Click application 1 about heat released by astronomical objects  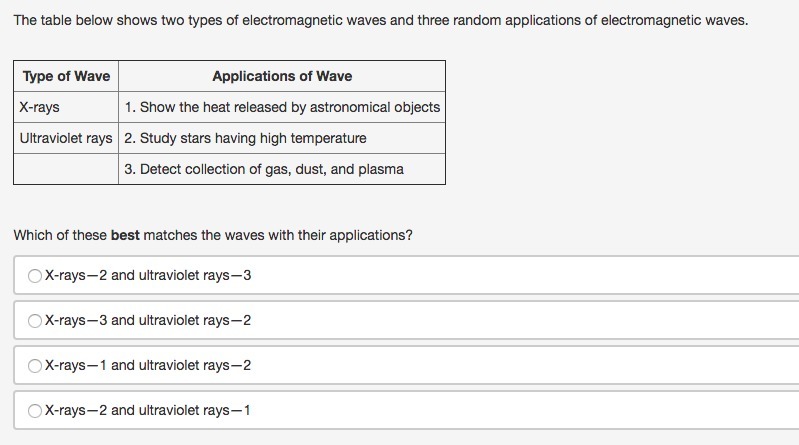pos(282,107)
